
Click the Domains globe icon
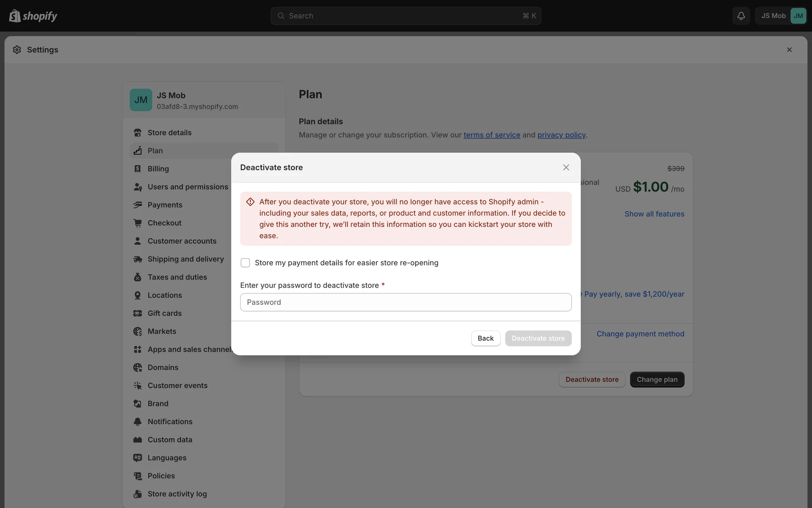click(x=137, y=367)
